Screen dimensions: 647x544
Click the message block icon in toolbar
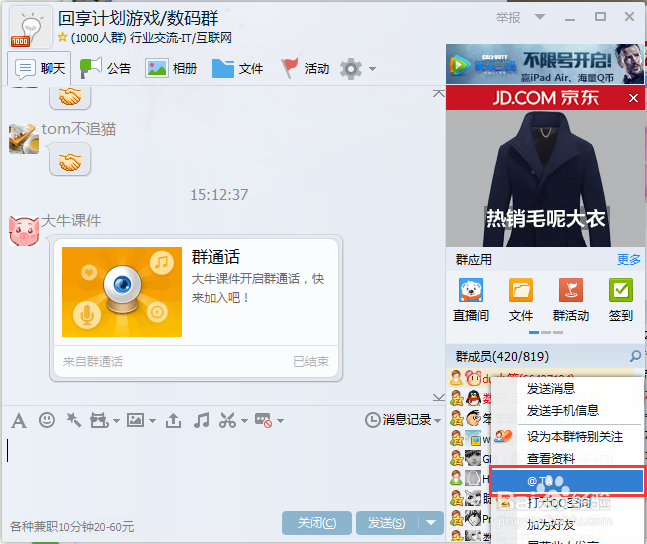pyautogui.click(x=263, y=420)
